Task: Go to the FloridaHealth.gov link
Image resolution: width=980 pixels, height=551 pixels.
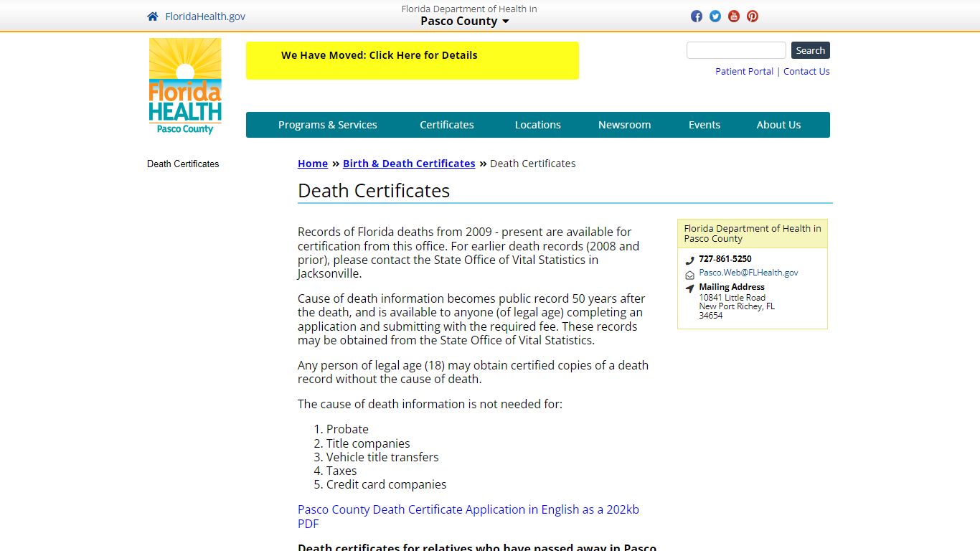Action: (205, 17)
